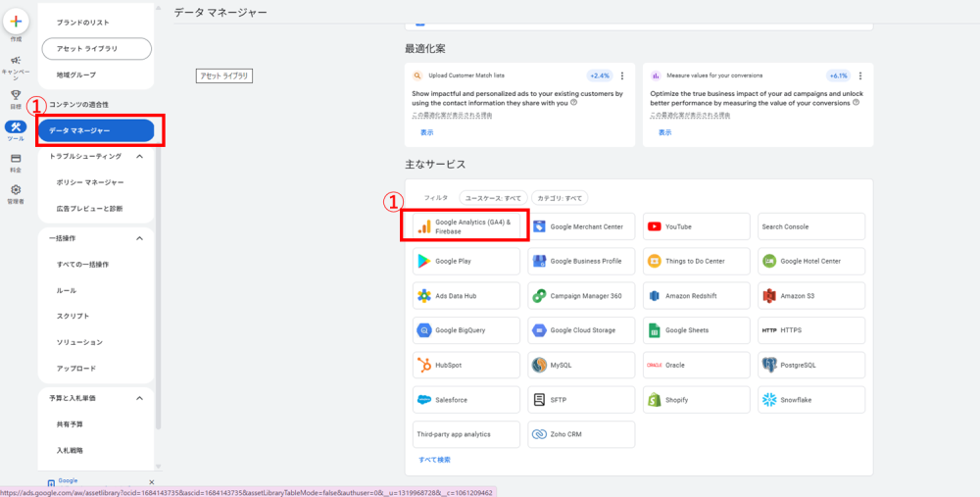Select データ マネージャー menu item

pos(96,130)
